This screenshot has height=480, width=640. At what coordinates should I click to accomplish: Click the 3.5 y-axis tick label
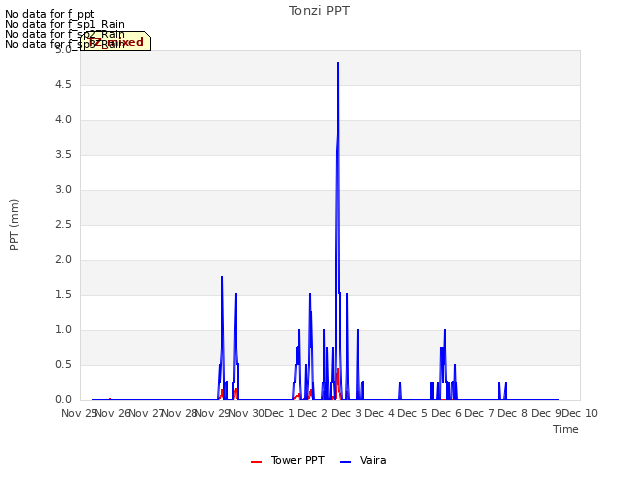63,155
